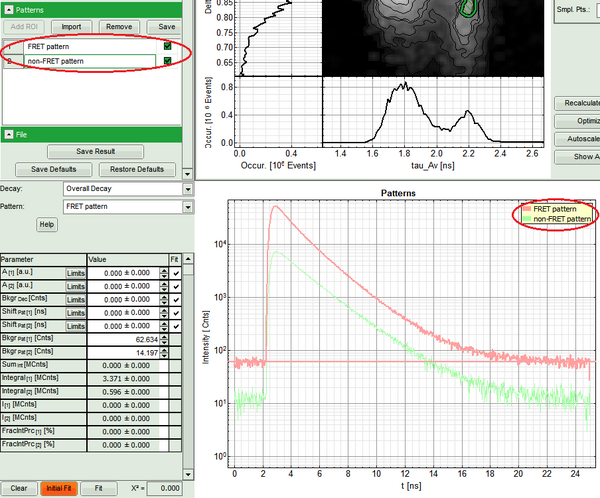This screenshot has height=498, width=600.
Task: Open Limits for Shift IRF[1] parameter
Action: (x=76, y=313)
